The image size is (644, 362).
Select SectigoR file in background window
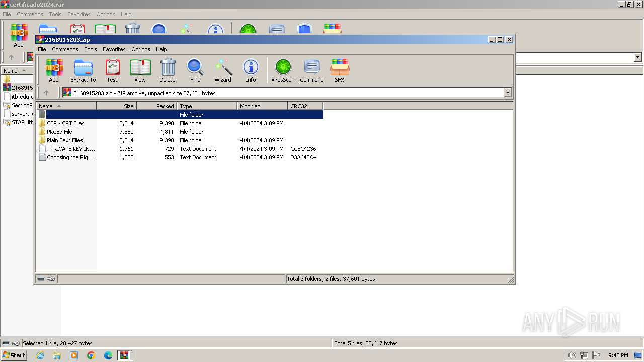coord(18,105)
